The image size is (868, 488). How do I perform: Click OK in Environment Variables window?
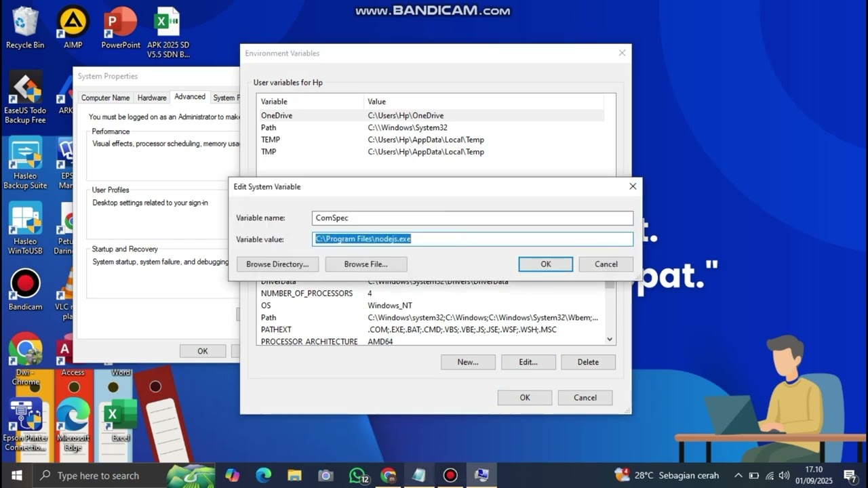[x=525, y=398]
